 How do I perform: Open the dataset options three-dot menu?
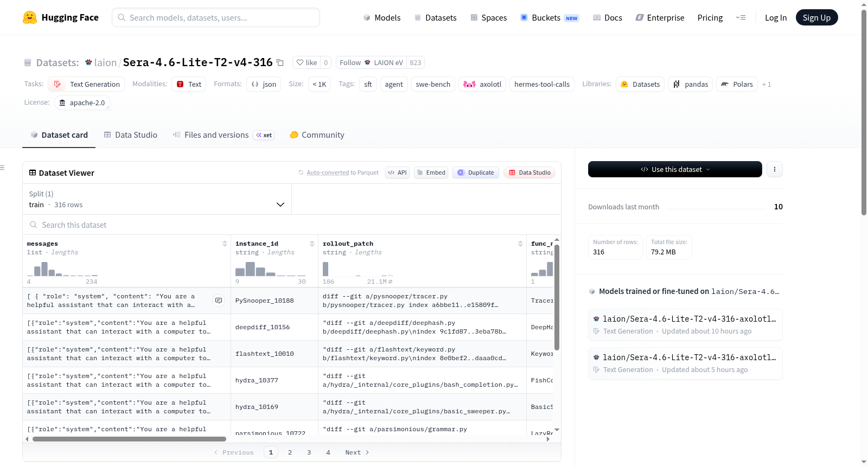[x=774, y=169]
